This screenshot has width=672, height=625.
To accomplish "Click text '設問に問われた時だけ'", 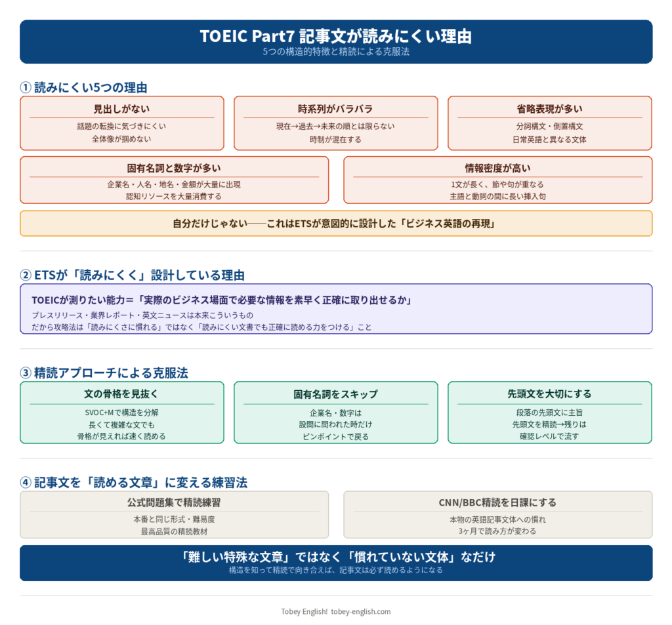I will [335, 424].
